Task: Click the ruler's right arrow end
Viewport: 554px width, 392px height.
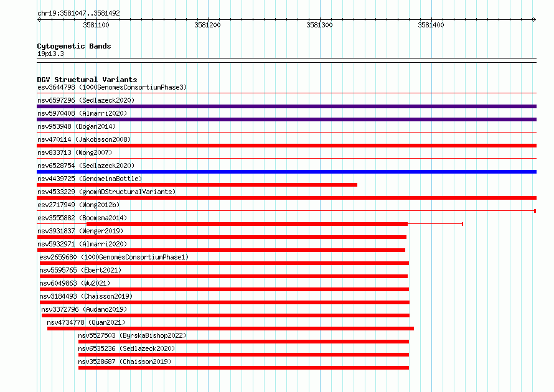Action: point(535,19)
